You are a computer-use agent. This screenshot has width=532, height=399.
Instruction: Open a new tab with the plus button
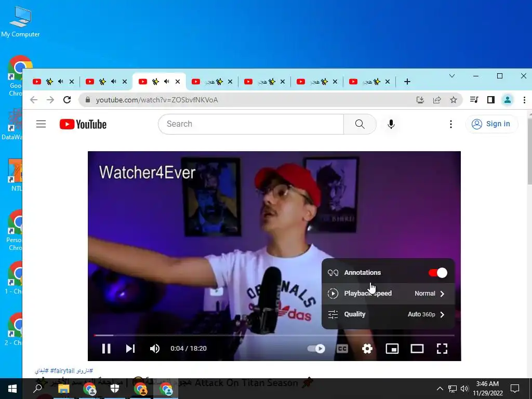tap(407, 82)
